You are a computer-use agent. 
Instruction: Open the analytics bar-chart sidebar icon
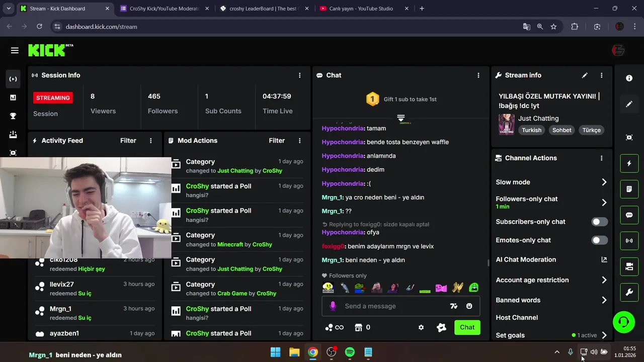(x=13, y=98)
